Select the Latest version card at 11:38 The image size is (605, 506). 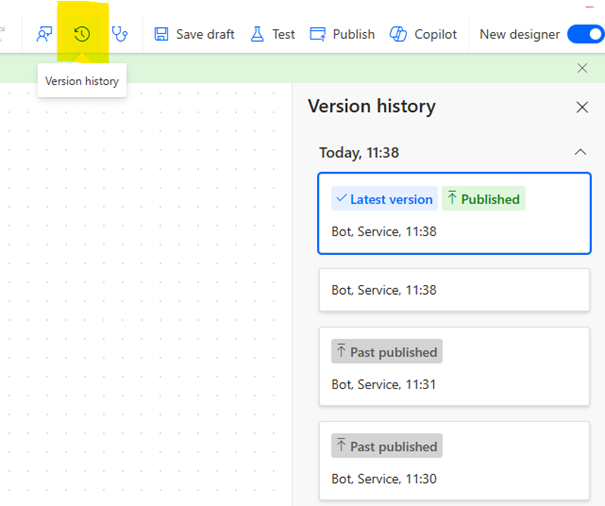[x=454, y=231]
